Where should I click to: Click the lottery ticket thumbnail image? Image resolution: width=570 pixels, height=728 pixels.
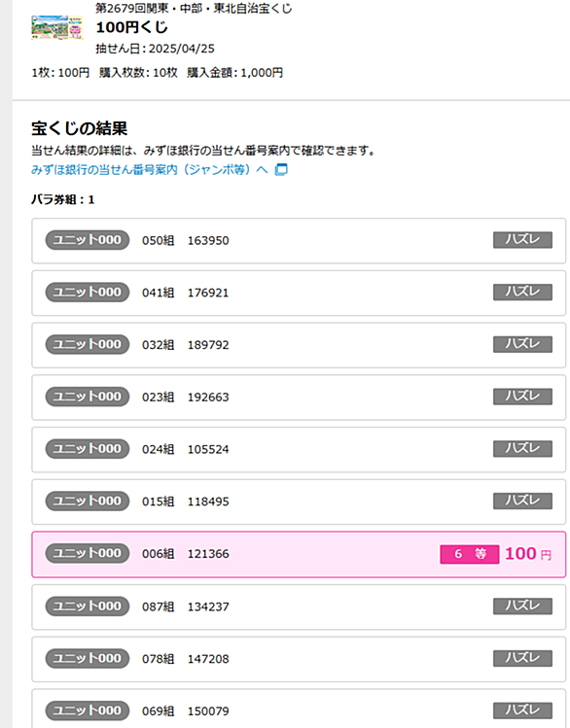[57, 28]
